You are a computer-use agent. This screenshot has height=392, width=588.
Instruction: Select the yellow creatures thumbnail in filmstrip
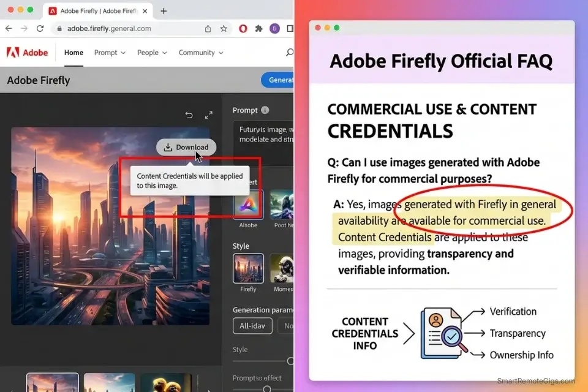coord(166,382)
